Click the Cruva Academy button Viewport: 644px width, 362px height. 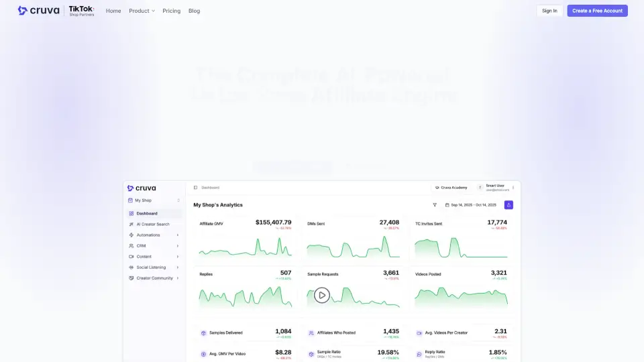(453, 188)
